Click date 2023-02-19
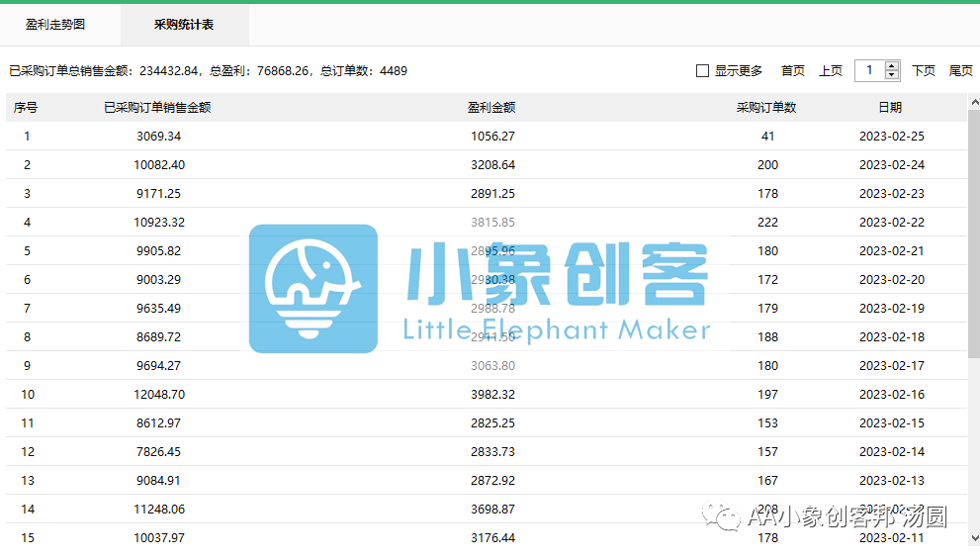The image size is (980, 560). tap(891, 309)
